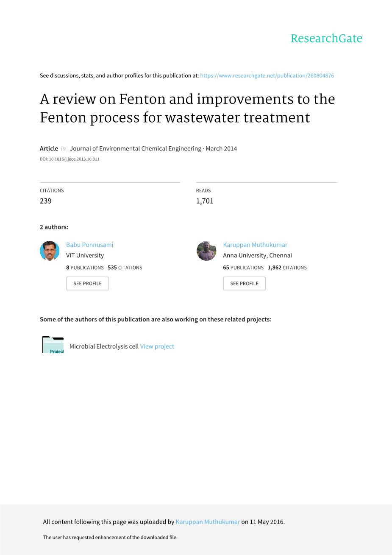Click Babu Ponnusami's profile photo
The width and height of the screenshot is (392, 555).
(50, 251)
